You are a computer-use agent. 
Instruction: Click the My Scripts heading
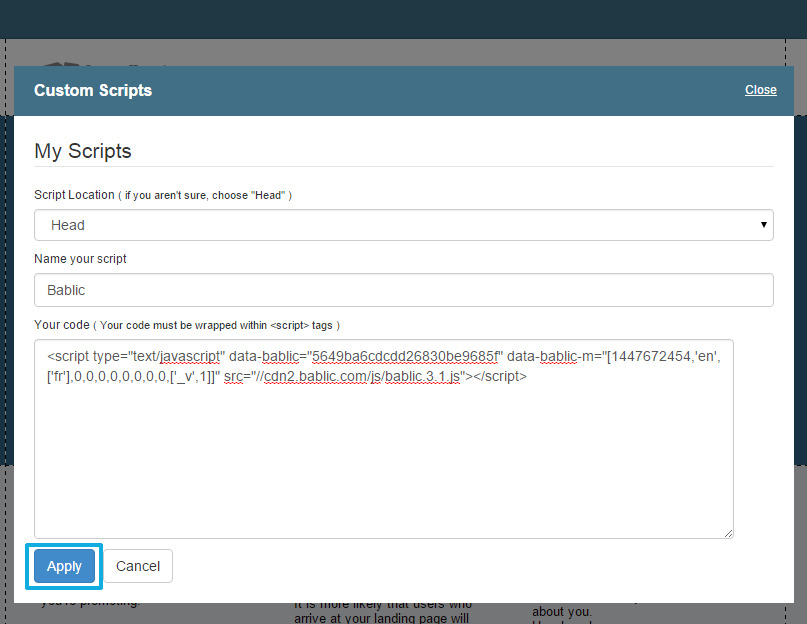(x=83, y=151)
